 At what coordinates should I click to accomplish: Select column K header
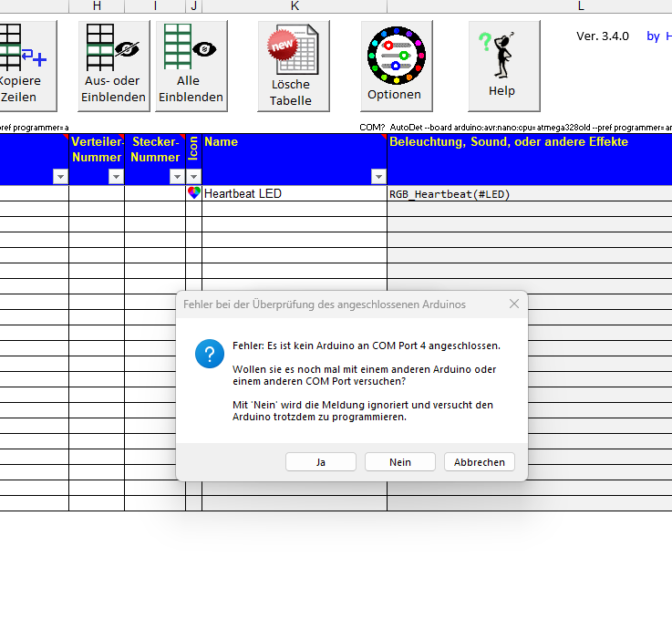(295, 6)
